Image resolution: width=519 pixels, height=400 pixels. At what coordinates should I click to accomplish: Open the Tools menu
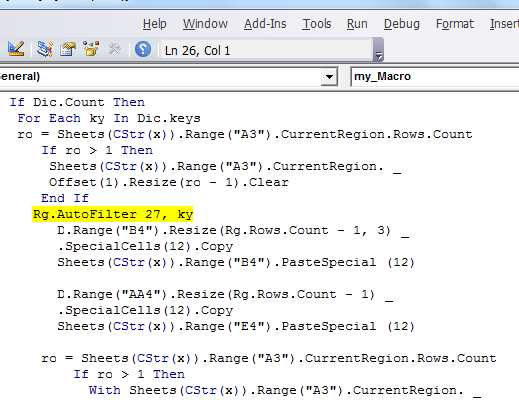tap(317, 24)
